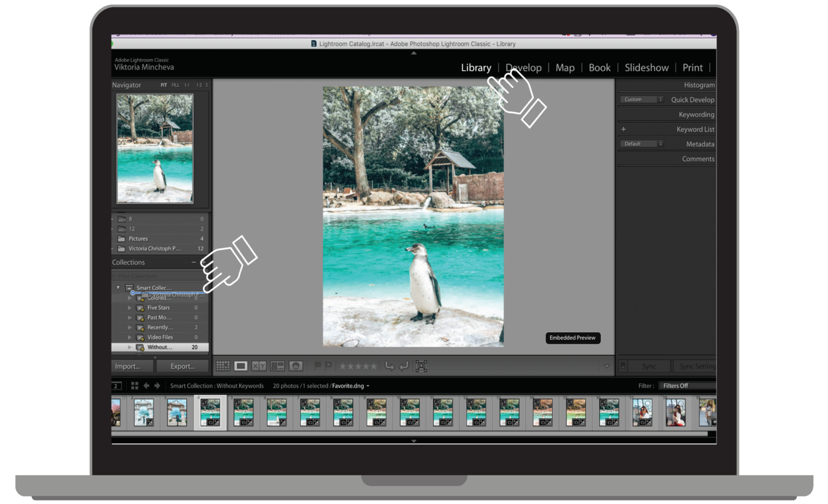
Task: Open the Slideshow module
Action: tap(647, 68)
